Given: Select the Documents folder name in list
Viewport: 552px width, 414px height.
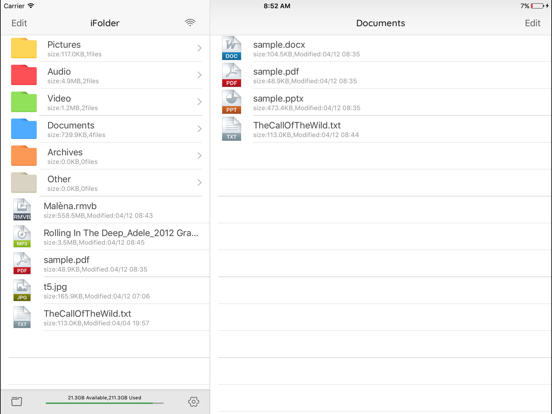Looking at the screenshot, I should (x=71, y=125).
